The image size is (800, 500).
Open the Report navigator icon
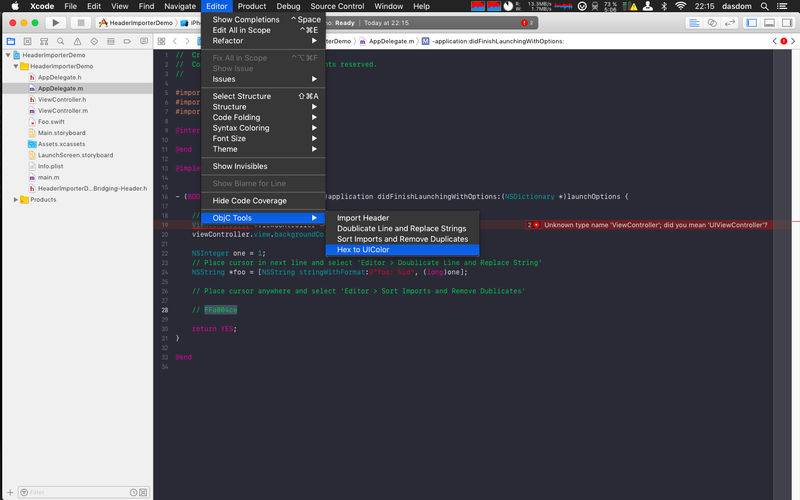click(x=144, y=41)
